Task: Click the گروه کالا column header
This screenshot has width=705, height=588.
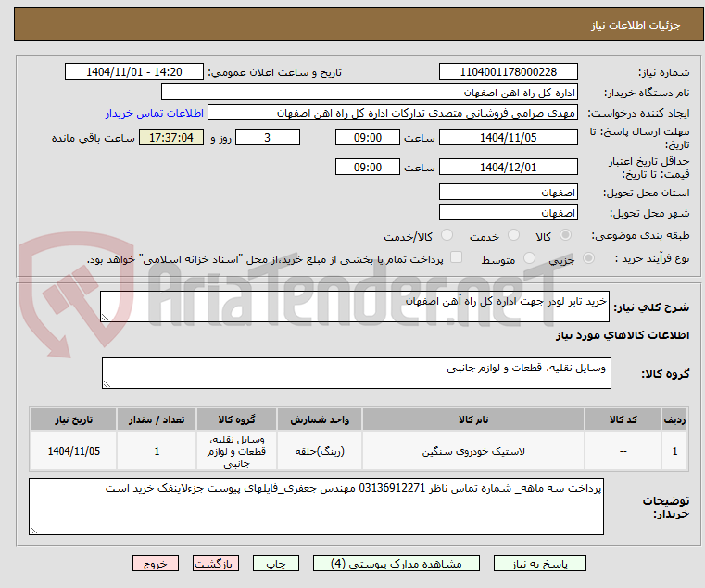Action: [x=236, y=419]
